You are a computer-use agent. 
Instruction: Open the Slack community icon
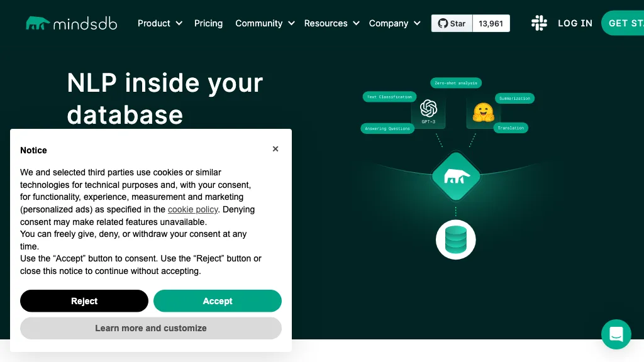[x=539, y=23]
